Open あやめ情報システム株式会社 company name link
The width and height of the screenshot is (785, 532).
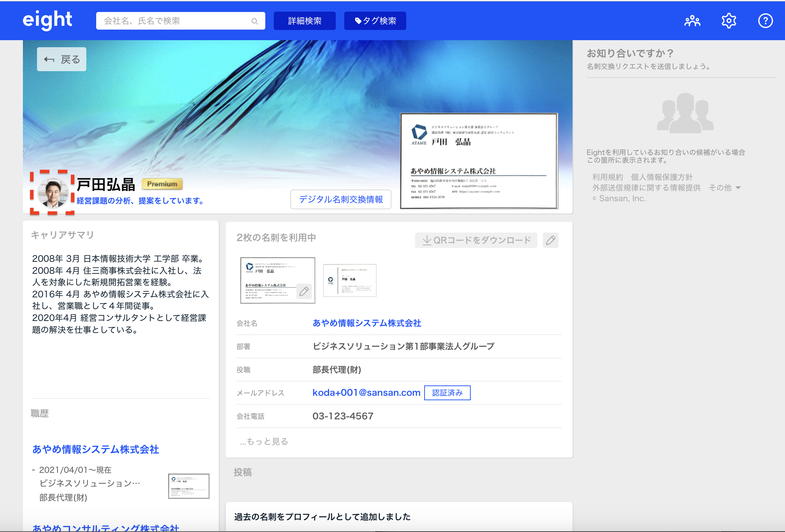tap(367, 323)
